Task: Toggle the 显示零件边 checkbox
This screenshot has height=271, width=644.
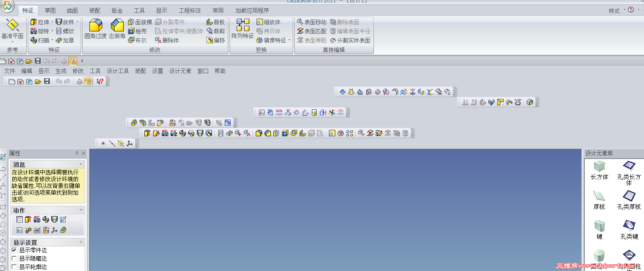Action: click(14, 250)
